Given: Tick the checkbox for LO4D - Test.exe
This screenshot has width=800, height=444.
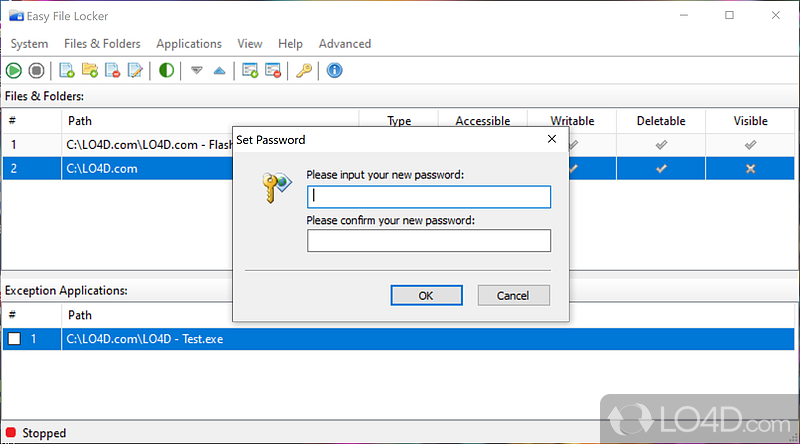Looking at the screenshot, I should coord(14,339).
